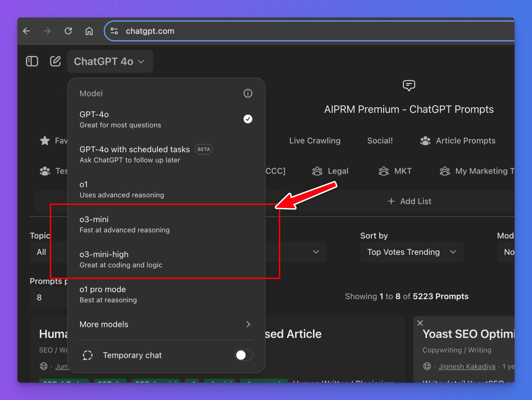Choose o3-mini-high model
532x400 pixels.
click(x=166, y=259)
